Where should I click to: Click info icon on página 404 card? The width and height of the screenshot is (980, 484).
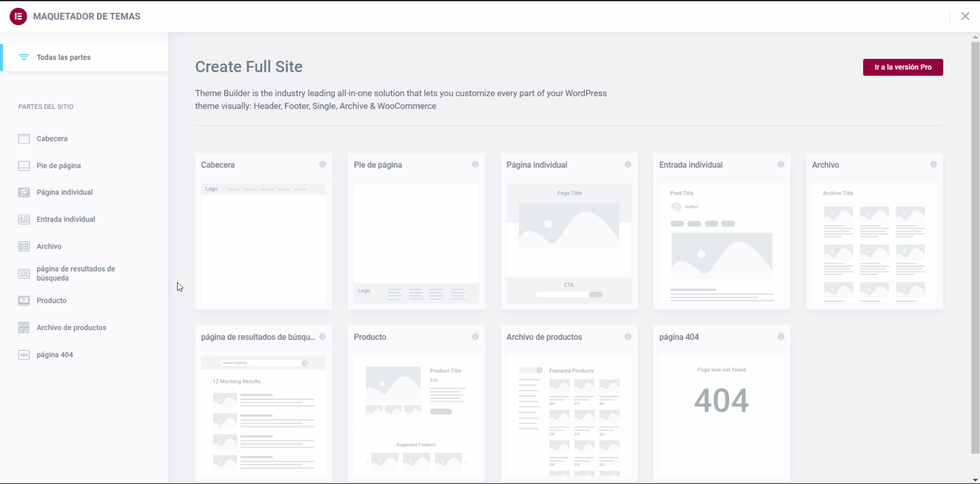(781, 337)
